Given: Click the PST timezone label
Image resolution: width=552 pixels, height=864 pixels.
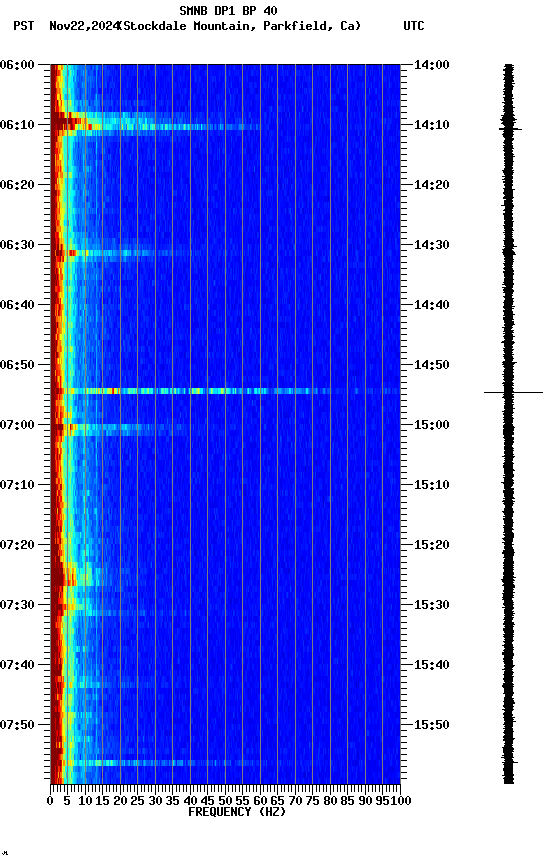Looking at the screenshot, I should [24, 26].
